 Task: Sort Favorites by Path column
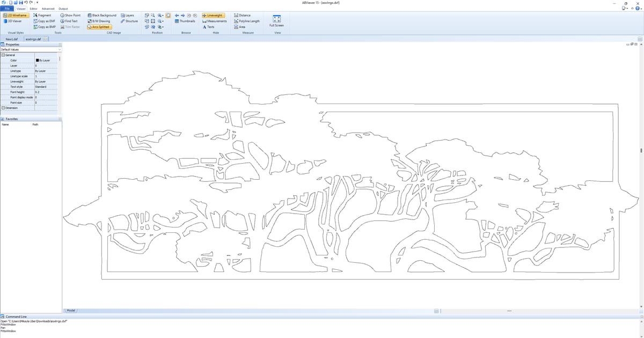point(35,124)
